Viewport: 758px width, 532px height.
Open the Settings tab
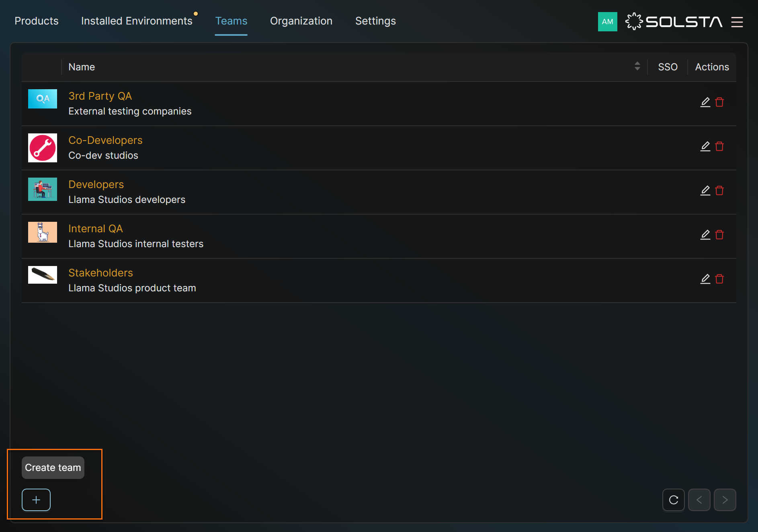pos(375,21)
